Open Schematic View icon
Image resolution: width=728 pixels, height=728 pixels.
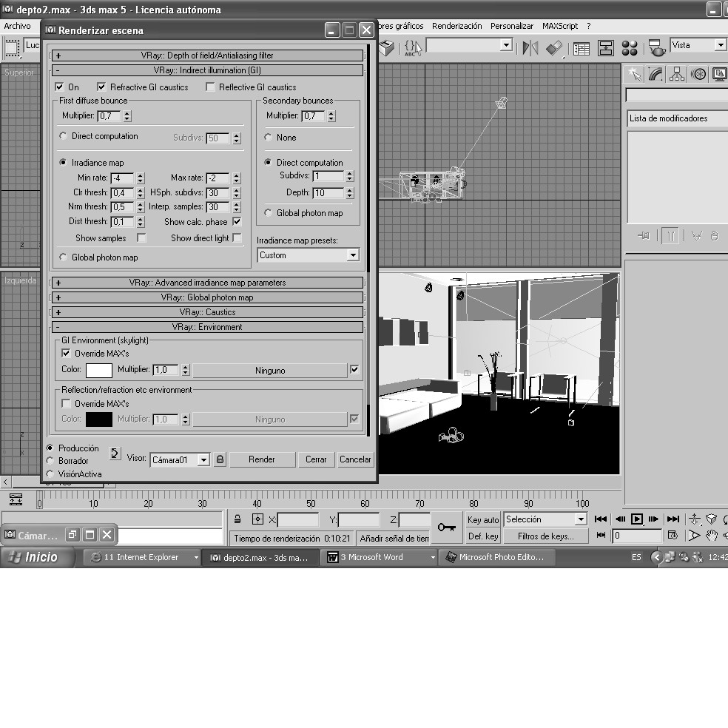(x=605, y=48)
